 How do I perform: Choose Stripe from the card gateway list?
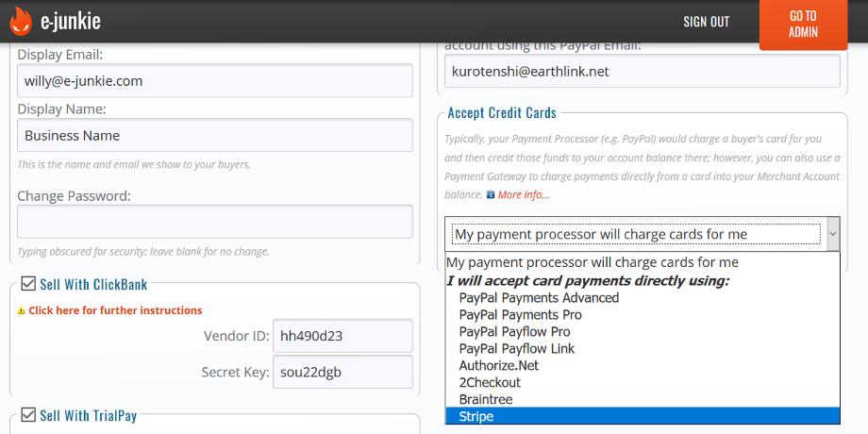pyautogui.click(x=476, y=416)
